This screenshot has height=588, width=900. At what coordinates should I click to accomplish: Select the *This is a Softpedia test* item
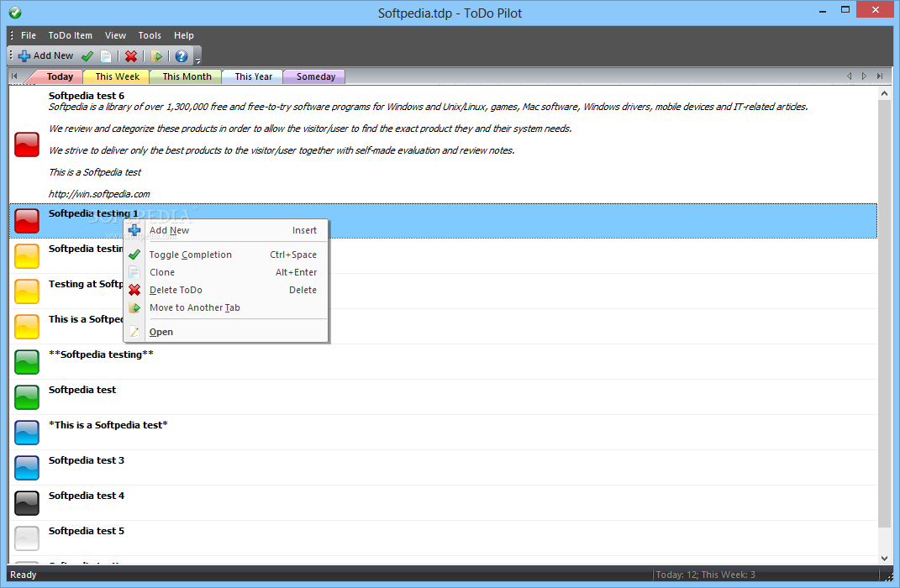click(x=443, y=432)
